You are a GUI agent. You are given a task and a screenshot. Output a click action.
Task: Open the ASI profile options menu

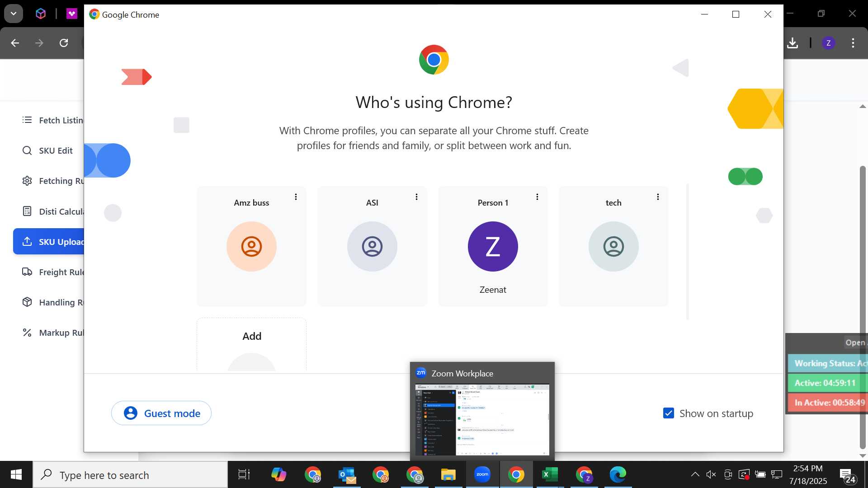(416, 197)
